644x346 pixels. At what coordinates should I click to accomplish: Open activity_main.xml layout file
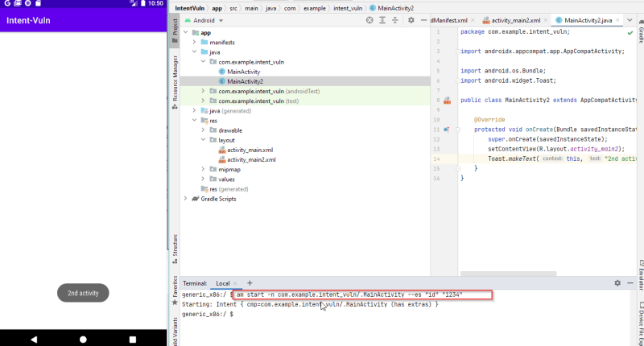tap(250, 150)
